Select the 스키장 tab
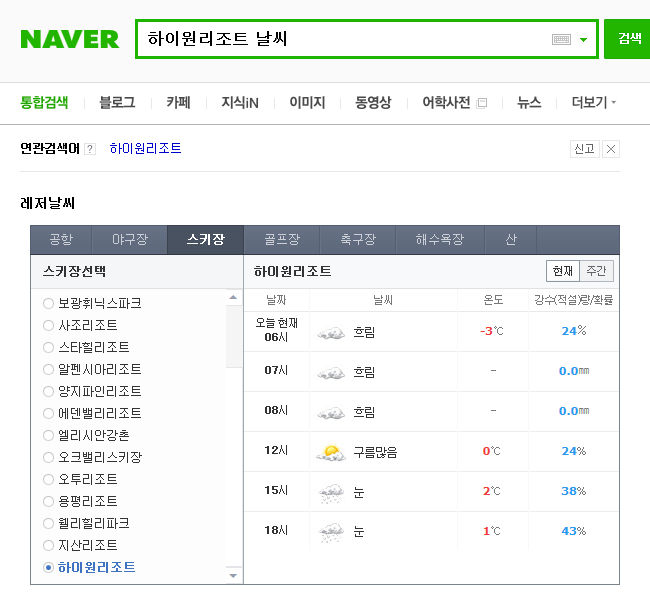This screenshot has height=596, width=650. [206, 240]
